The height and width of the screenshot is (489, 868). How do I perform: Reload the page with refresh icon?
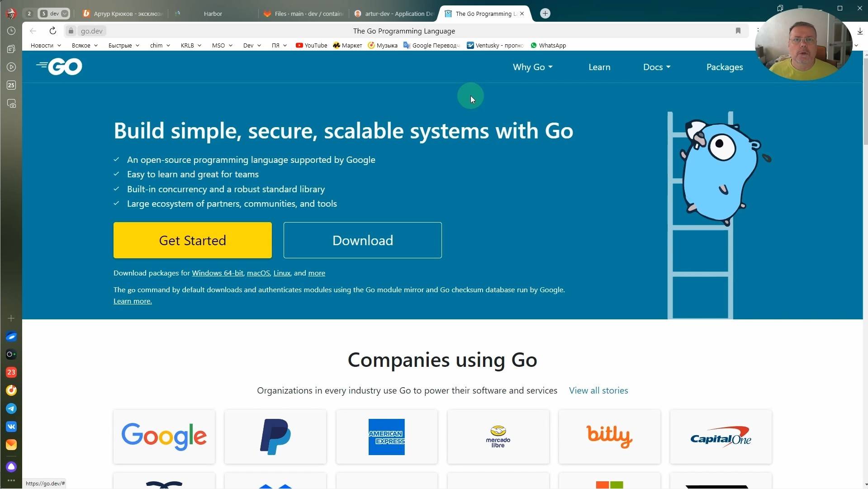pos(53,31)
